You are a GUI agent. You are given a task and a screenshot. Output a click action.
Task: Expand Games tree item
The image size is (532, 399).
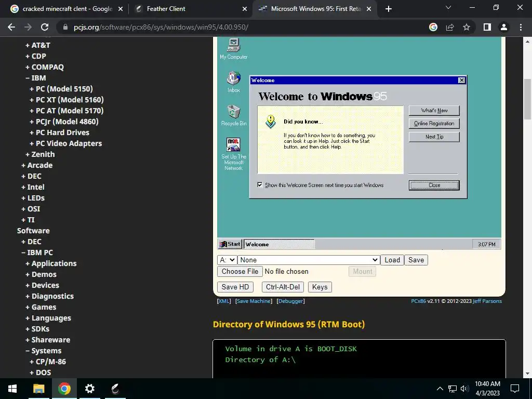coord(41,307)
